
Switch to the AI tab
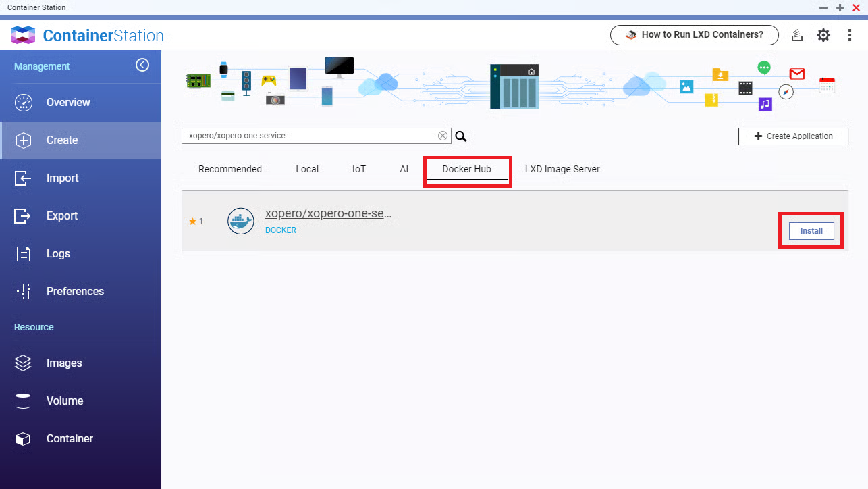click(404, 169)
